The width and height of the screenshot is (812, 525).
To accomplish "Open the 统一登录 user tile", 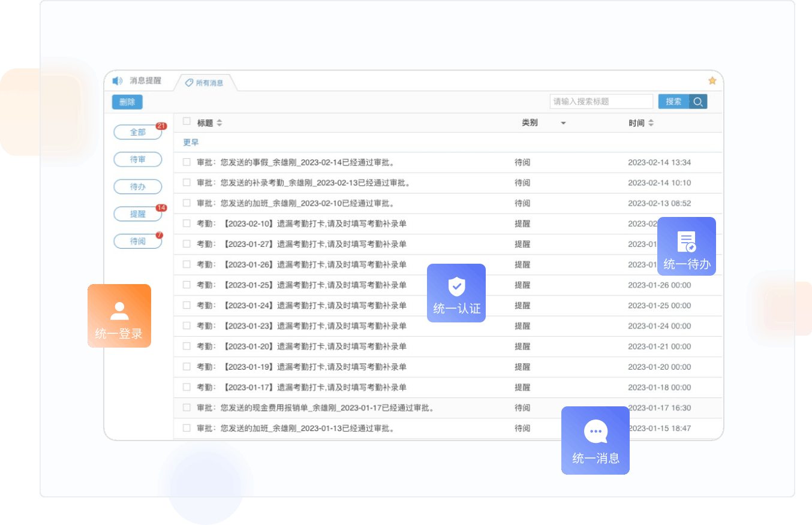I will pos(119,316).
